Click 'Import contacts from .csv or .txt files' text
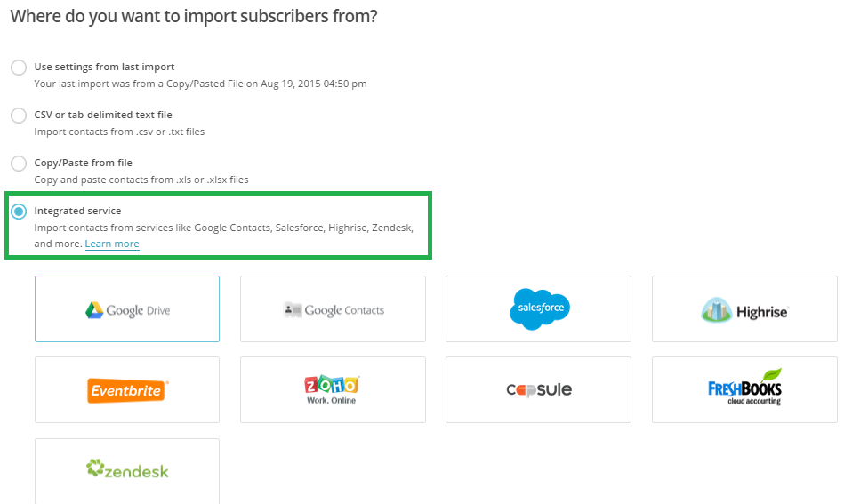Image resolution: width=844 pixels, height=504 pixels. [119, 132]
